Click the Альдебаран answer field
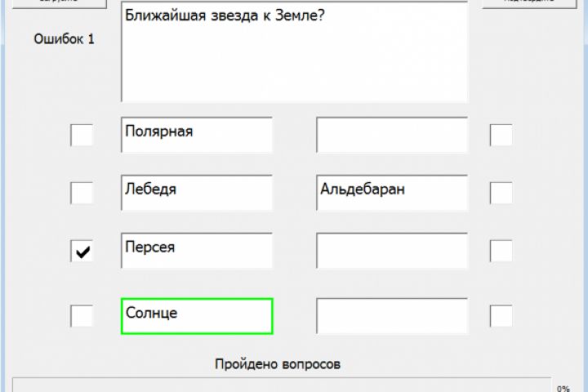This screenshot has width=588, height=392. 392,193
